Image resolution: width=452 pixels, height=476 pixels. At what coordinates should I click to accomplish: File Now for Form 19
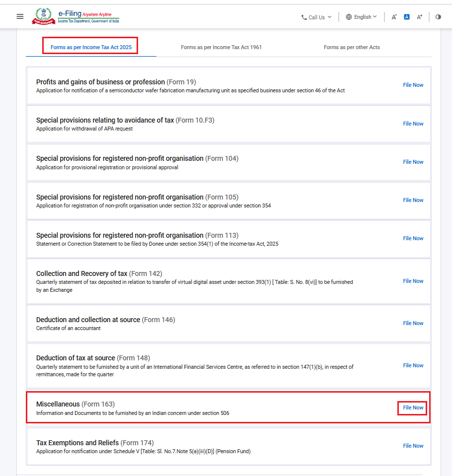413,85
